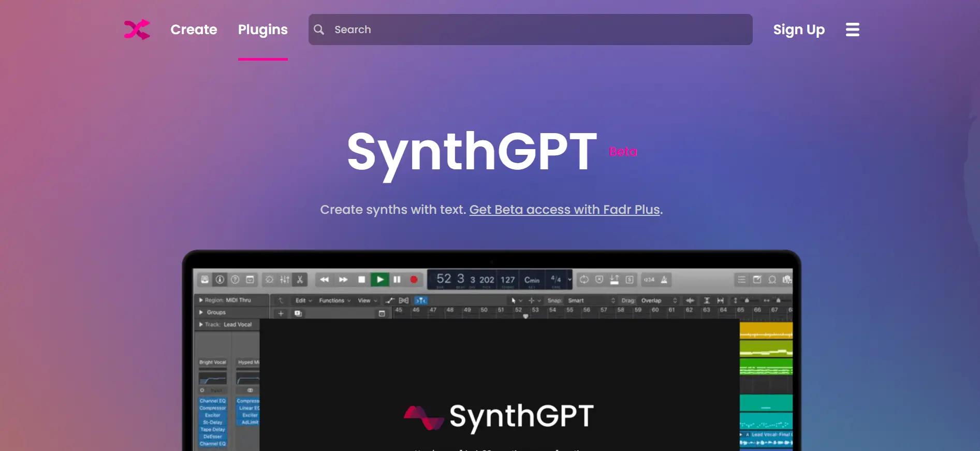This screenshot has height=451, width=980.
Task: Open the Bright Vocal setting button
Action: 213,362
